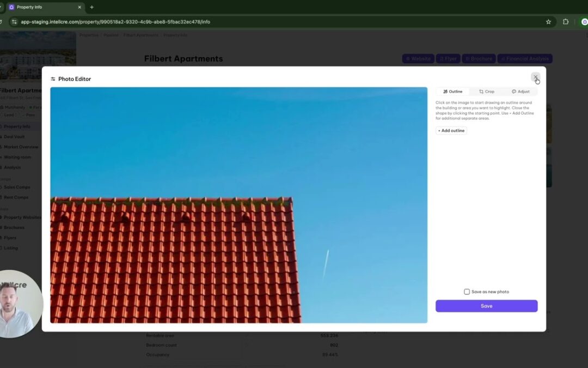This screenshot has width=588, height=368.
Task: Open Waiting room in the sidebar
Action: (x=16, y=158)
